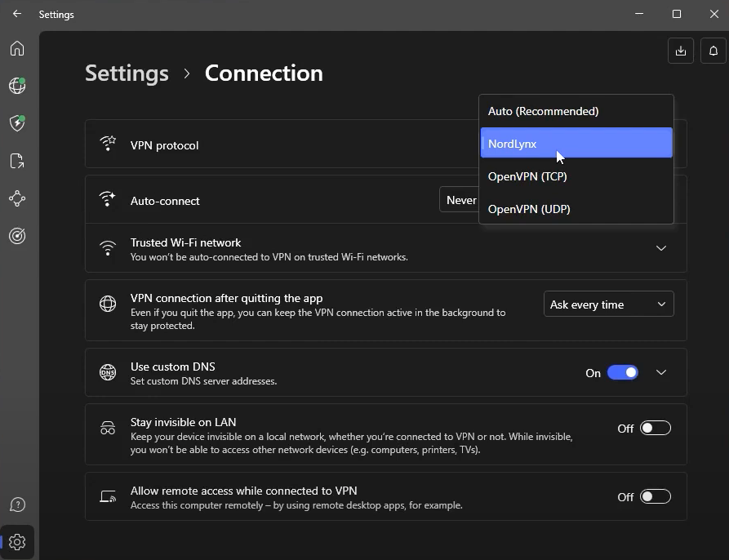Click Allow remote access while connected title
Image resolution: width=729 pixels, height=560 pixels.
(243, 491)
